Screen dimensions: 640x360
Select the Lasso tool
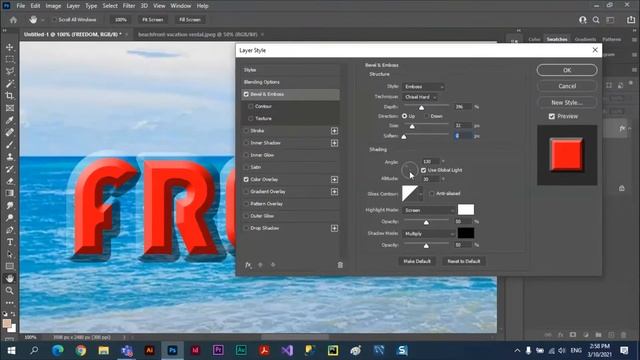click(x=9, y=71)
